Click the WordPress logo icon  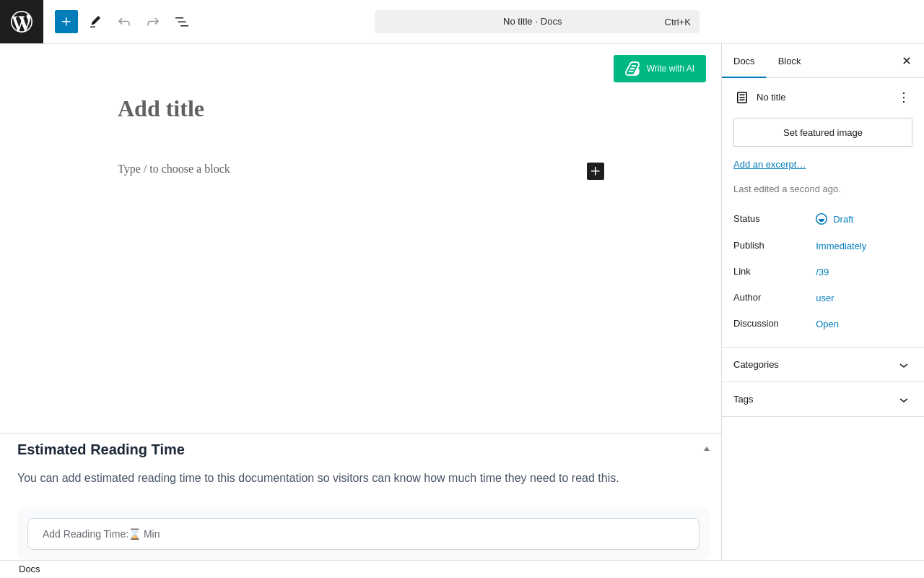pos(22,22)
